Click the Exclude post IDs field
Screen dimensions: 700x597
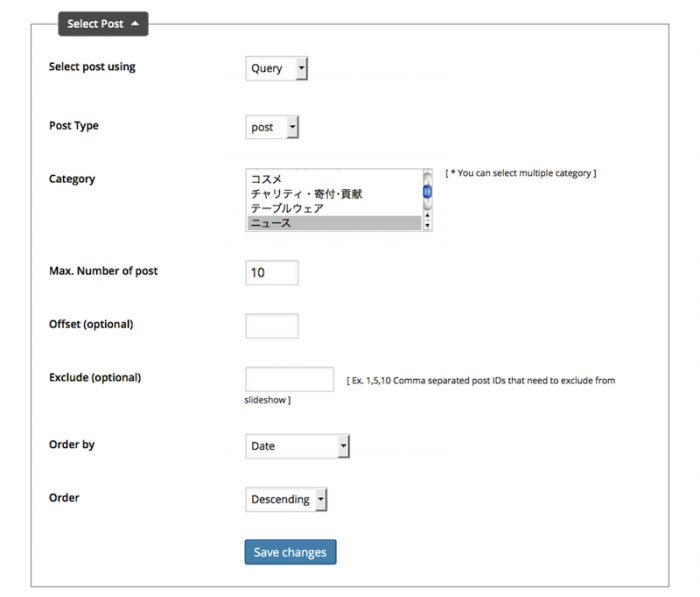pyautogui.click(x=289, y=380)
